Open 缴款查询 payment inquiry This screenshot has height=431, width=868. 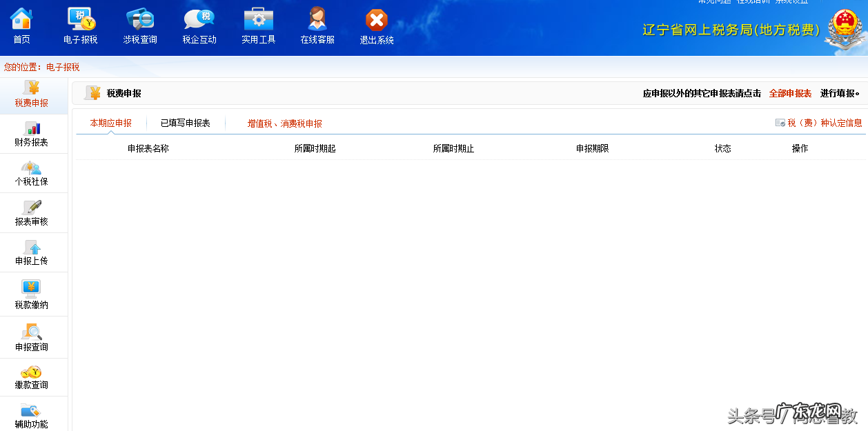pyautogui.click(x=32, y=377)
